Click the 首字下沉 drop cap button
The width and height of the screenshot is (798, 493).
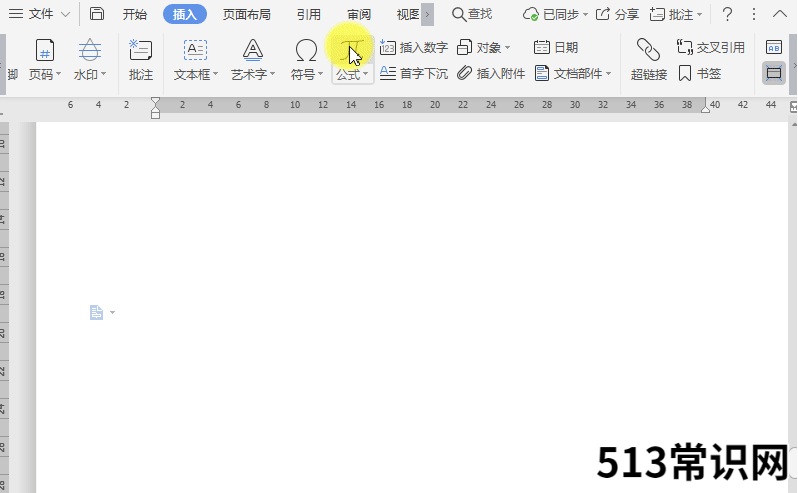click(x=414, y=74)
